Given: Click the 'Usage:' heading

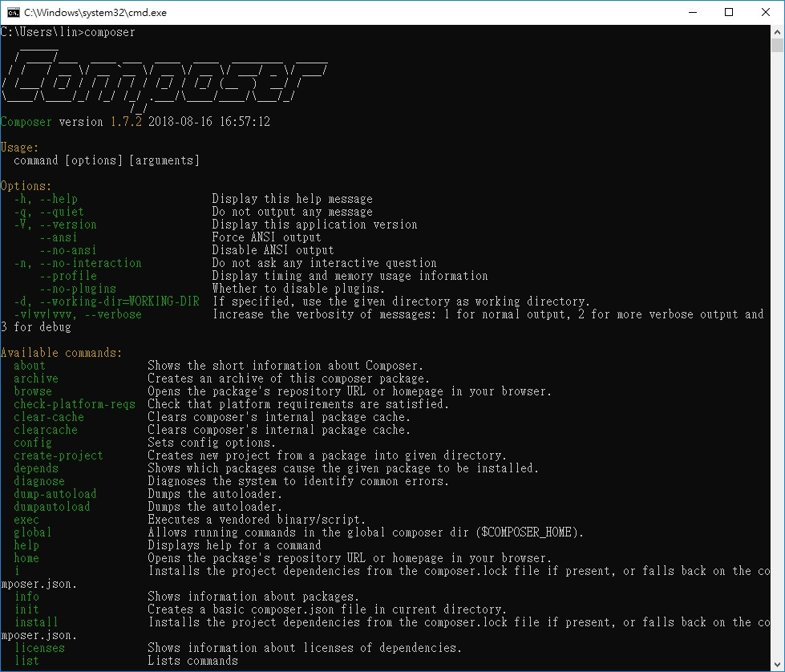Looking at the screenshot, I should (19, 148).
